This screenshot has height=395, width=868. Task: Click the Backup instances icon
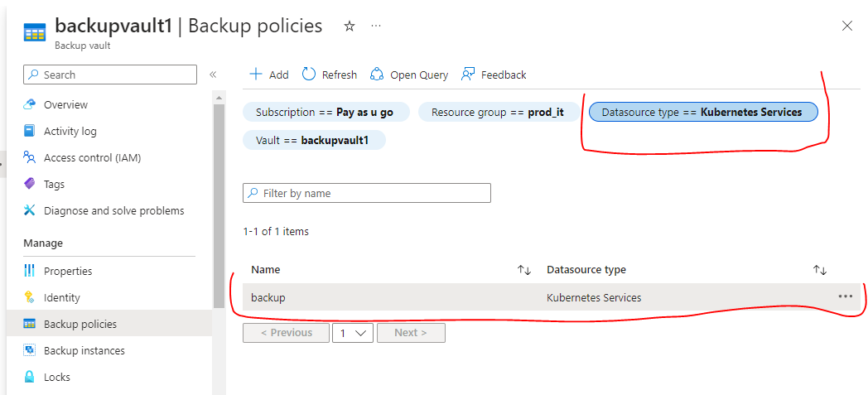click(x=29, y=351)
